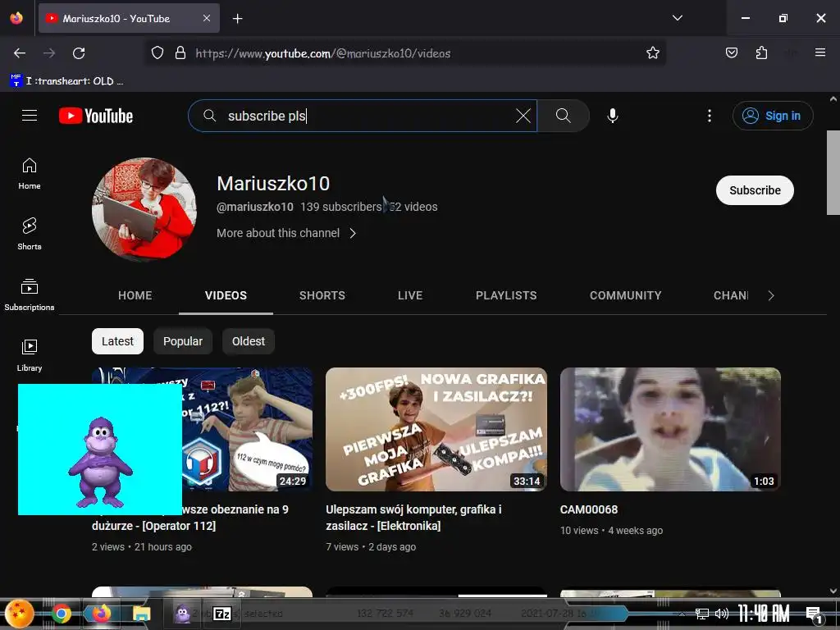Open File Explorer from the taskbar
Viewport: 840px width, 630px height.
[x=141, y=614]
